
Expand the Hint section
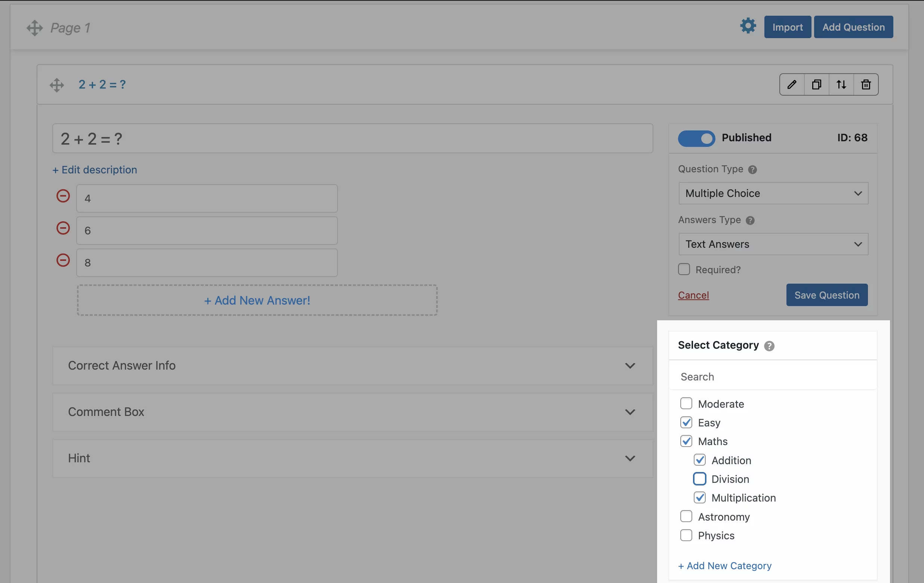352,458
